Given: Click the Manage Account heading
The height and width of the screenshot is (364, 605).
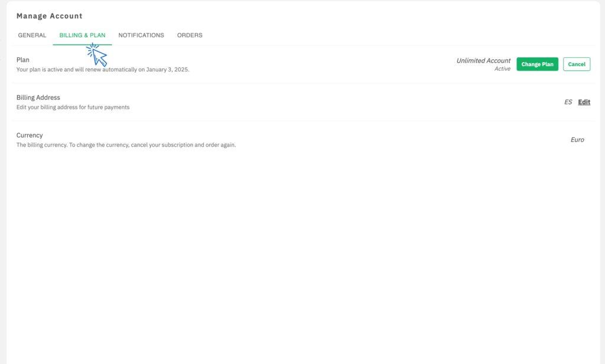Looking at the screenshot, I should [x=50, y=16].
